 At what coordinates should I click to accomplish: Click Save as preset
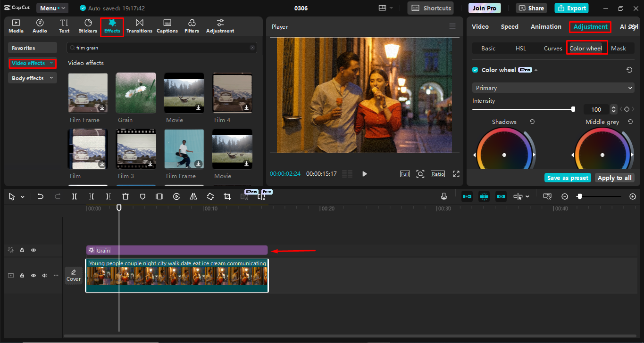click(568, 178)
